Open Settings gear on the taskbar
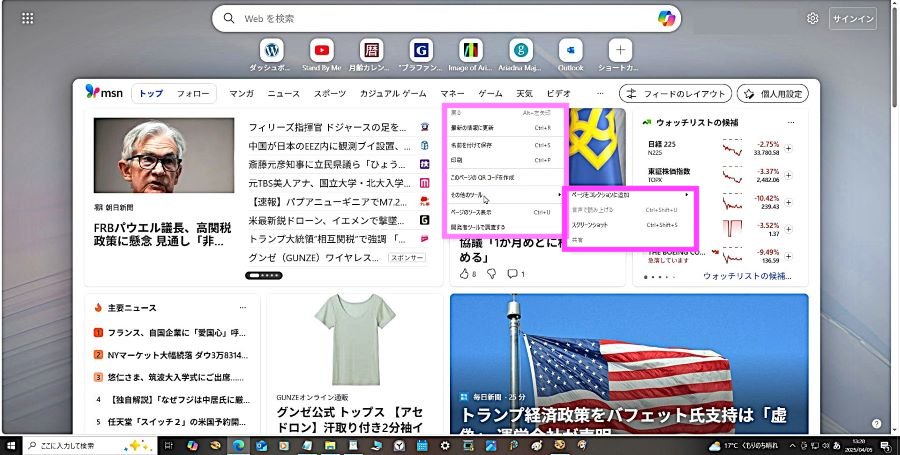The height and width of the screenshot is (455, 900). pos(445,445)
